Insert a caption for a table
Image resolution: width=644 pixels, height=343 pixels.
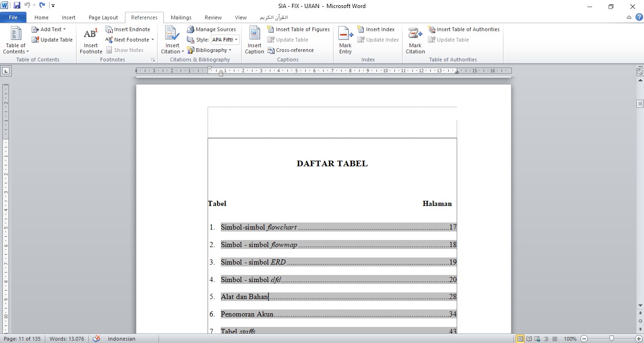click(x=254, y=40)
